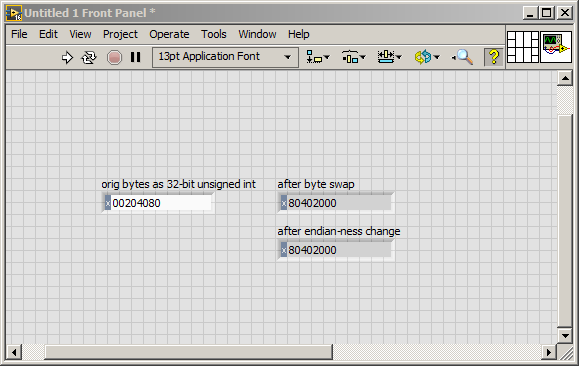The height and width of the screenshot is (366, 579).
Task: Open the File menu
Action: (19, 34)
